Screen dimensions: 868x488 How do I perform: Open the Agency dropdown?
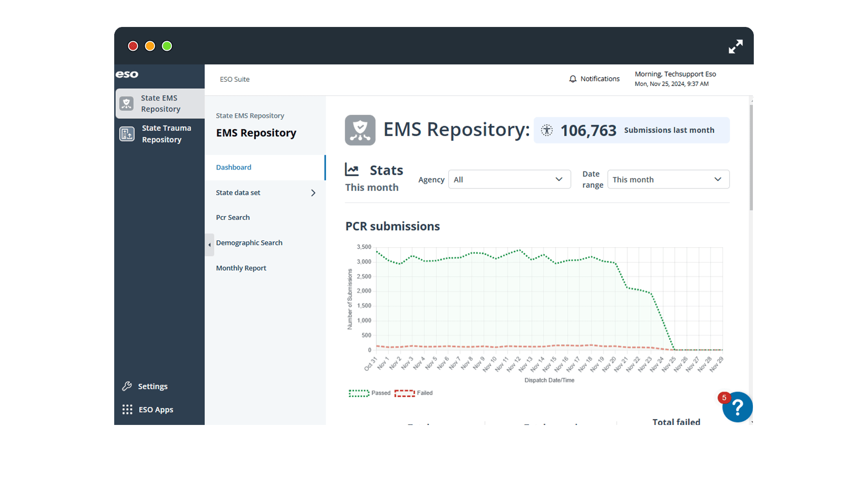pyautogui.click(x=509, y=180)
